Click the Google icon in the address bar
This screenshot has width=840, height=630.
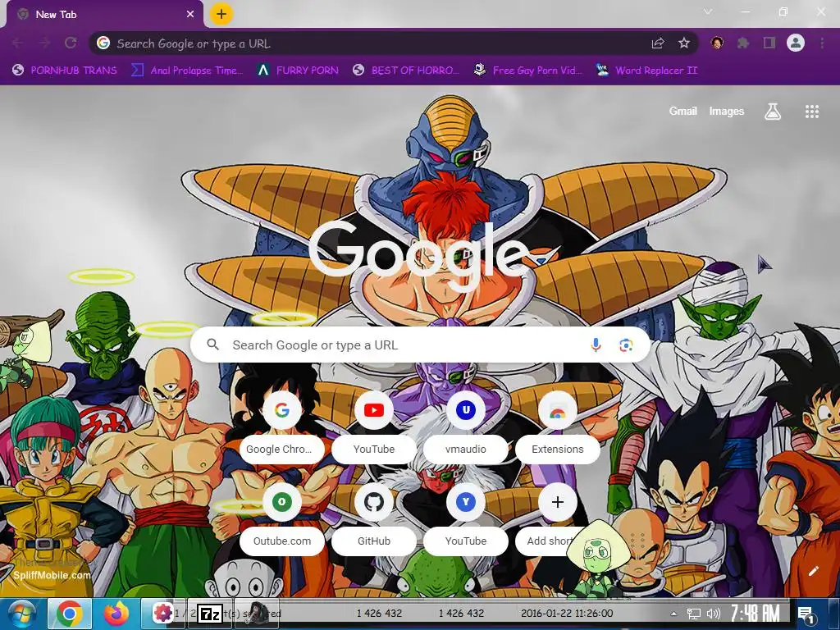[103, 43]
